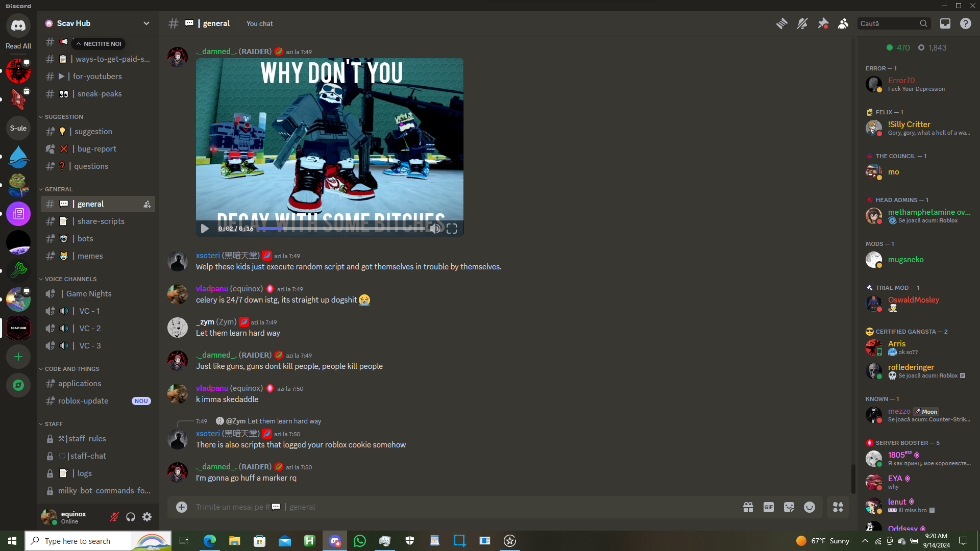Open user settings gear
The height and width of the screenshot is (551, 980).
[x=147, y=517]
